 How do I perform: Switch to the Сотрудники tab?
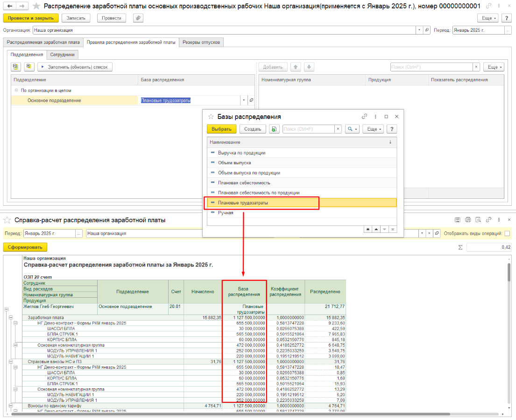[62, 55]
